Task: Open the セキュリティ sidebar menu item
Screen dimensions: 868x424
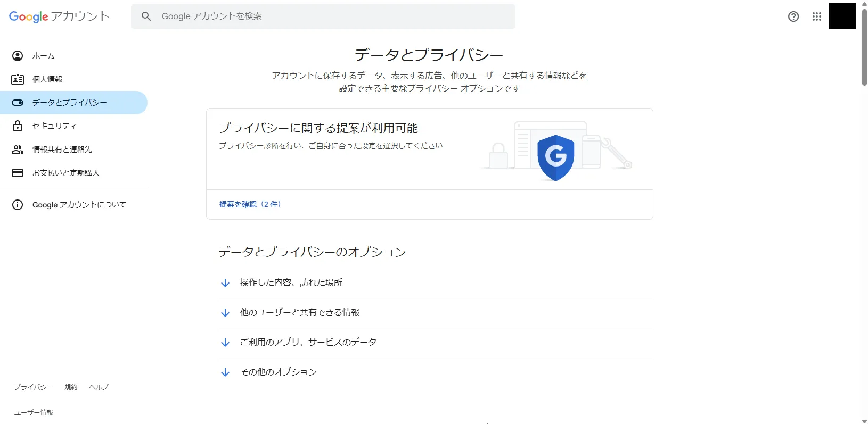Action: [x=54, y=126]
